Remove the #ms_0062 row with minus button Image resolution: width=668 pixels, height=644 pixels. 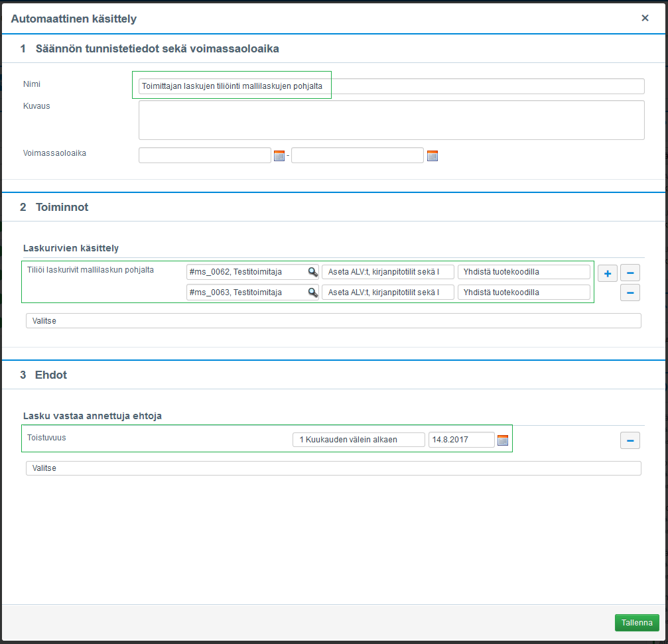coord(630,273)
